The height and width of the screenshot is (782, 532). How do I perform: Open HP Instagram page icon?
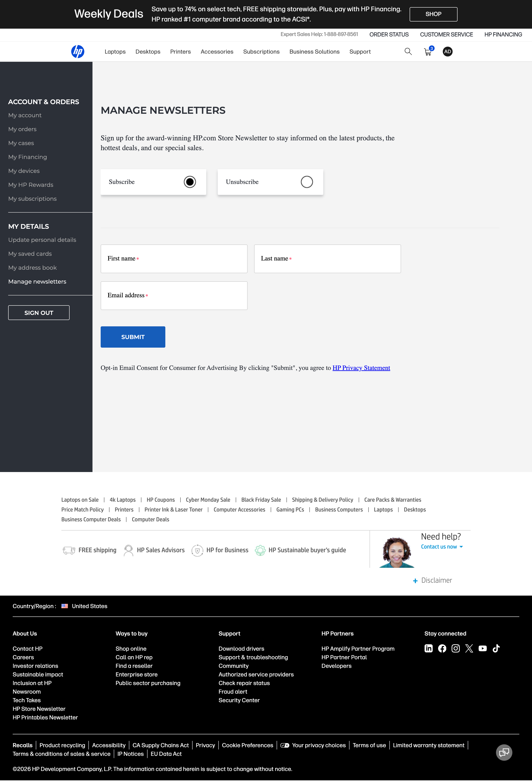coord(455,648)
